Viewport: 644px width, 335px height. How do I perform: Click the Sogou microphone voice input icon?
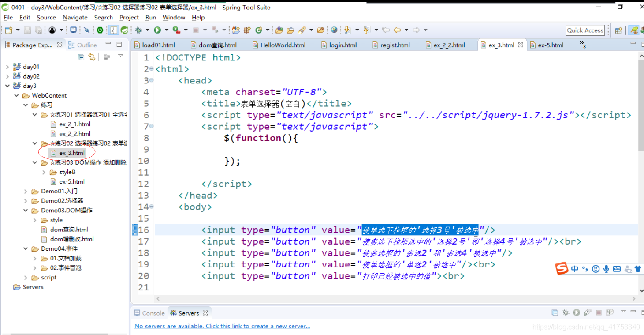coord(606,269)
